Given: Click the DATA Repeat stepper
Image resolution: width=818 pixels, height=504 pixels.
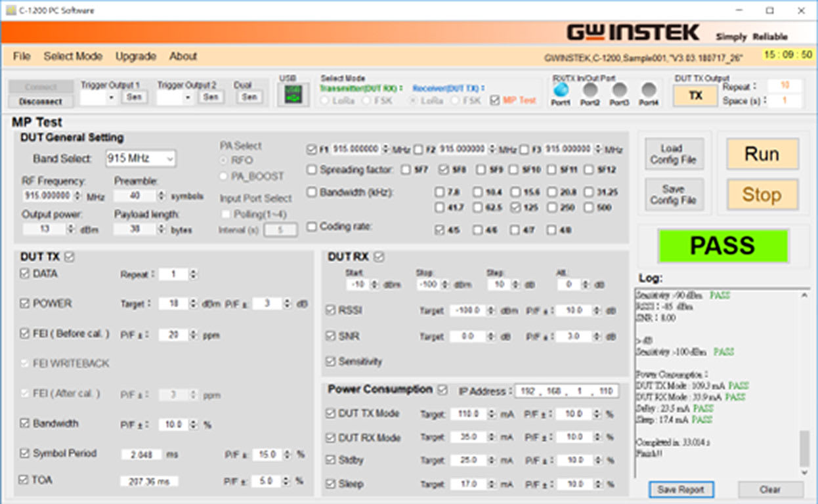Looking at the screenshot, I should pos(192,274).
